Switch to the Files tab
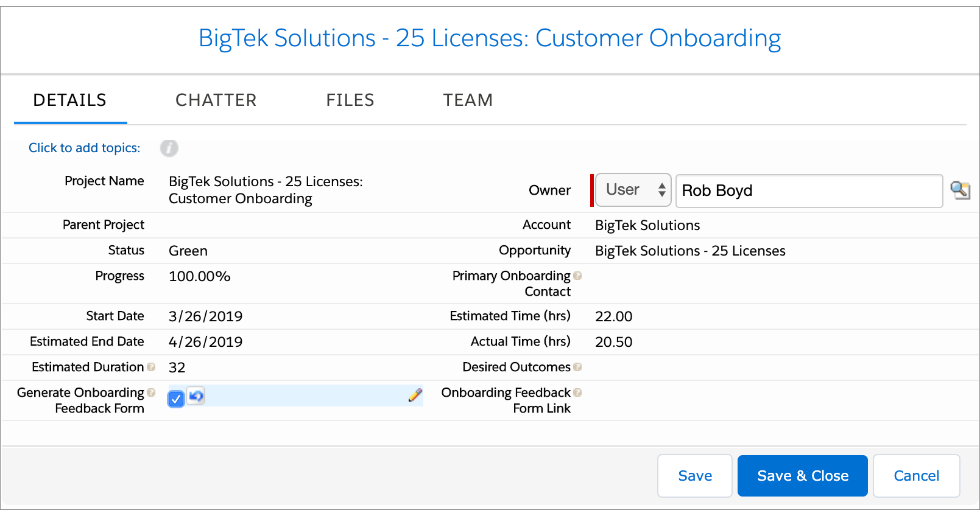The height and width of the screenshot is (516, 980). (x=350, y=100)
